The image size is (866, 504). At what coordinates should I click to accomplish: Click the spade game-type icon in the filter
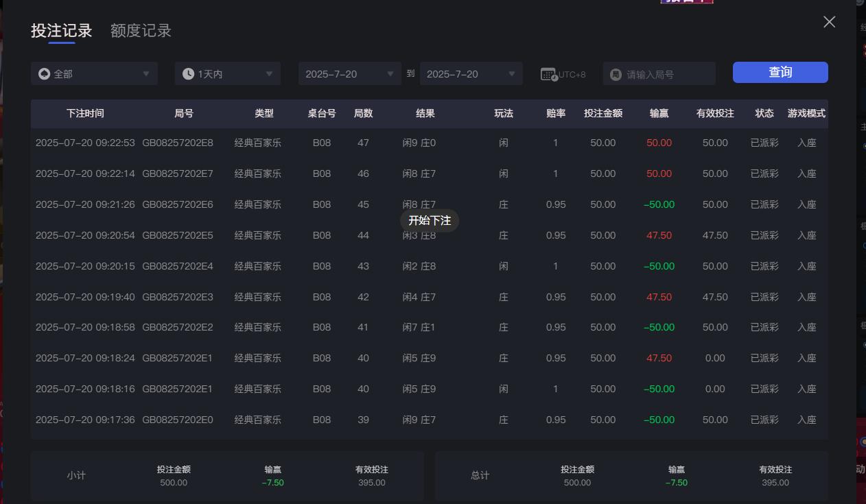point(44,73)
